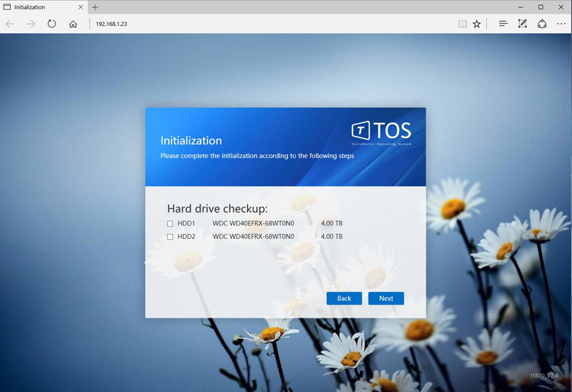Image resolution: width=572 pixels, height=392 pixels.
Task: Maximize the browser window
Action: click(x=541, y=7)
